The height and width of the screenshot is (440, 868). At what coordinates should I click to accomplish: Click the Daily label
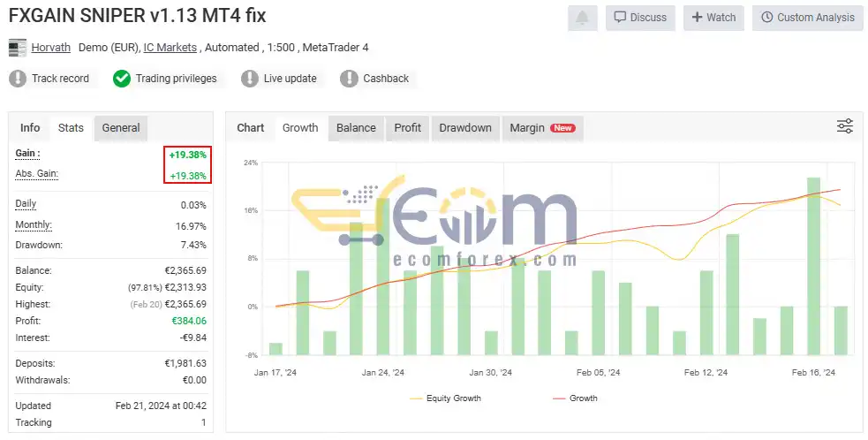click(x=26, y=204)
